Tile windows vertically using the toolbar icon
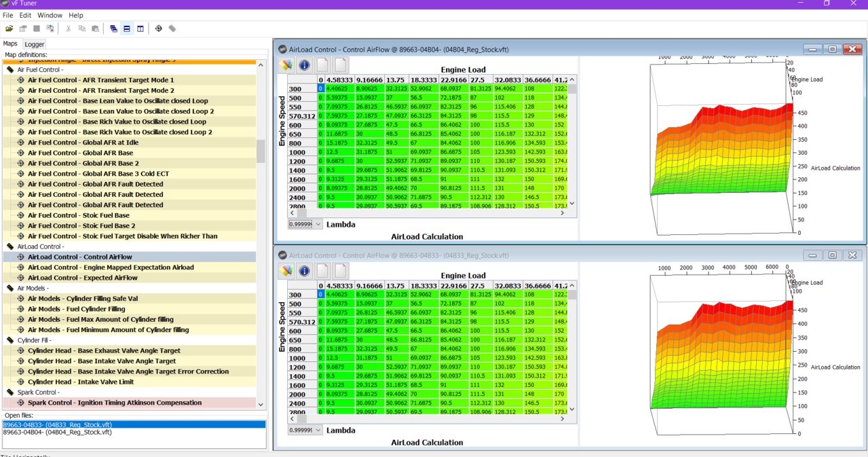The width and height of the screenshot is (868, 457). click(x=140, y=29)
